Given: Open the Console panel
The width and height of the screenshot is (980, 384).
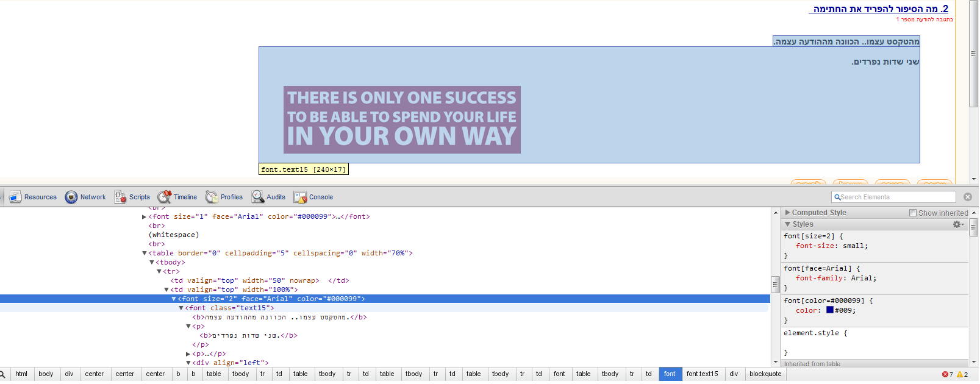Looking at the screenshot, I should point(313,197).
